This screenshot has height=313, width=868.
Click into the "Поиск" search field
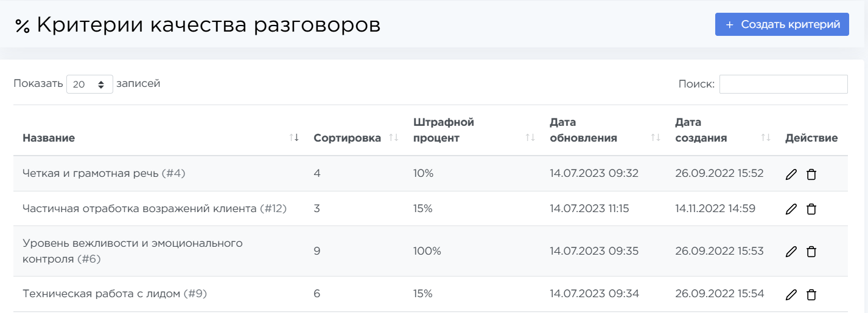[783, 84]
